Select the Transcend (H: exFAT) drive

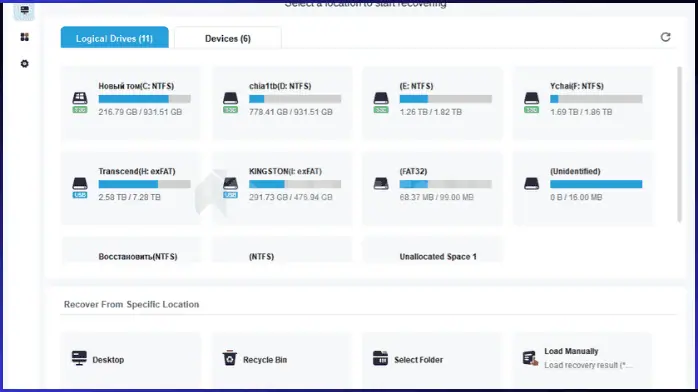[x=130, y=188]
